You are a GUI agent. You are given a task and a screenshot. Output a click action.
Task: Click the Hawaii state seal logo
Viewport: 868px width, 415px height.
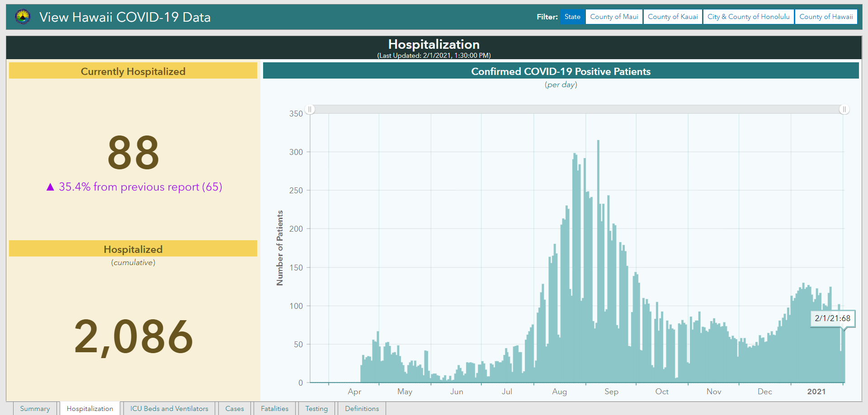pyautogui.click(x=23, y=17)
